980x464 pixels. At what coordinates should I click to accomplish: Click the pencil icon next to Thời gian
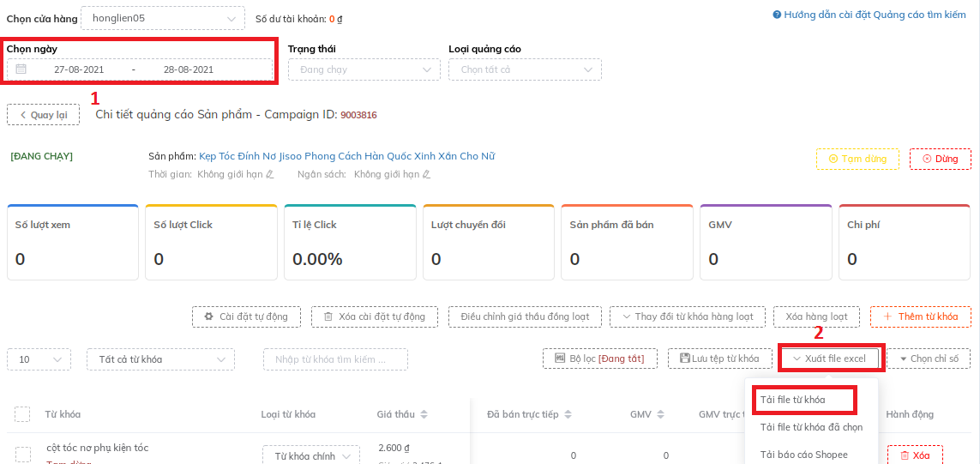(270, 174)
